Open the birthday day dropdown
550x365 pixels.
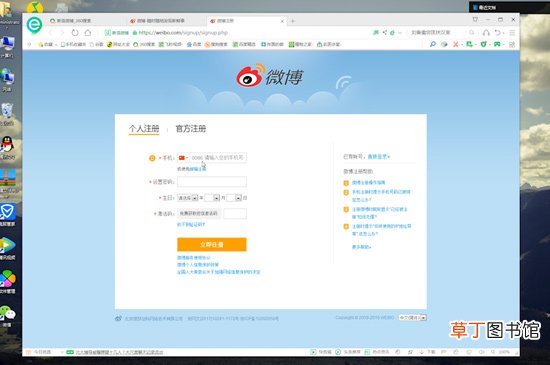tap(234, 198)
